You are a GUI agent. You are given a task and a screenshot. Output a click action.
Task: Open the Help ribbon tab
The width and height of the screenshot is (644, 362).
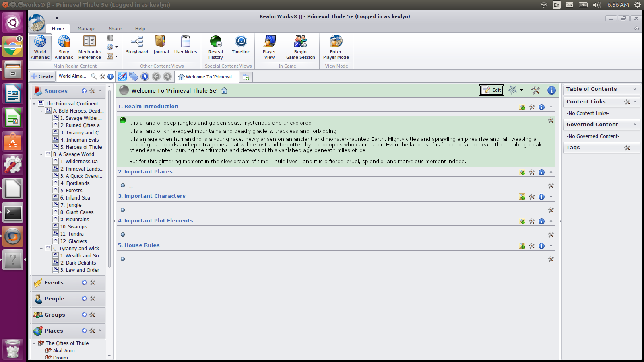(x=140, y=29)
